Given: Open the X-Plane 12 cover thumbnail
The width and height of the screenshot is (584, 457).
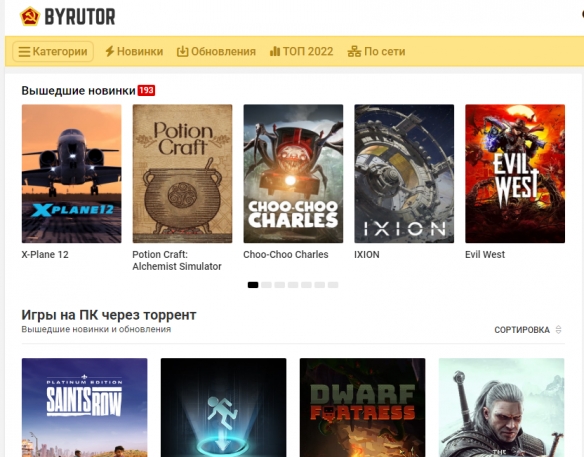Looking at the screenshot, I should 72,174.
